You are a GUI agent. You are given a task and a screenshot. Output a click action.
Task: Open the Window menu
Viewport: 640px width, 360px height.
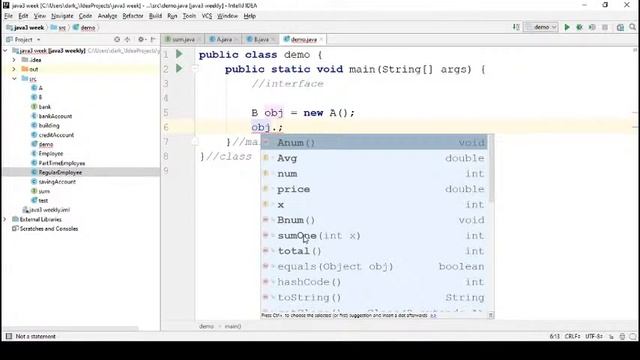[x=227, y=16]
